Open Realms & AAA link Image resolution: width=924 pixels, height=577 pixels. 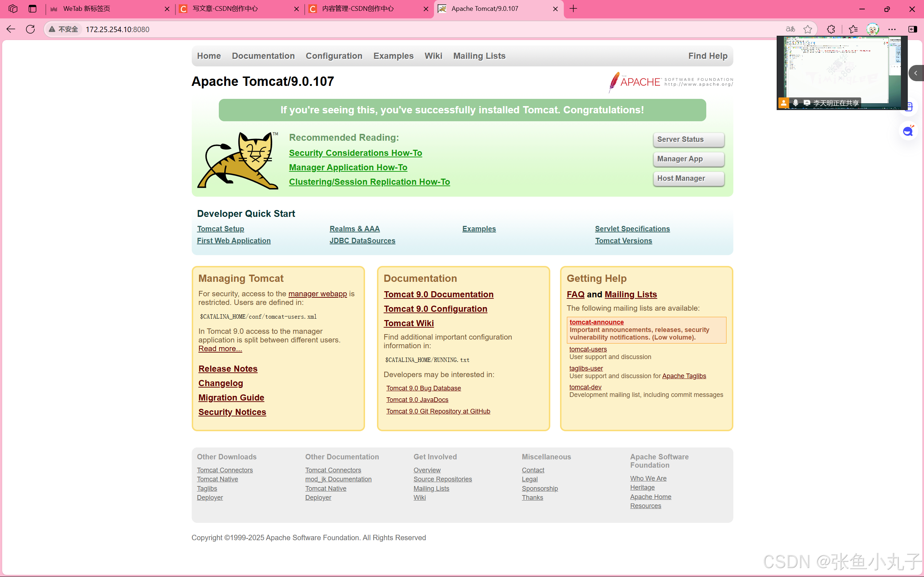pyautogui.click(x=355, y=228)
